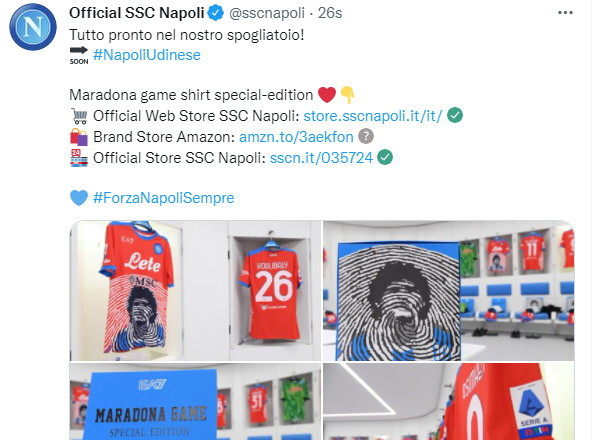The height and width of the screenshot is (440, 608).
Task: Click the red heart emoji
Action: click(326, 95)
